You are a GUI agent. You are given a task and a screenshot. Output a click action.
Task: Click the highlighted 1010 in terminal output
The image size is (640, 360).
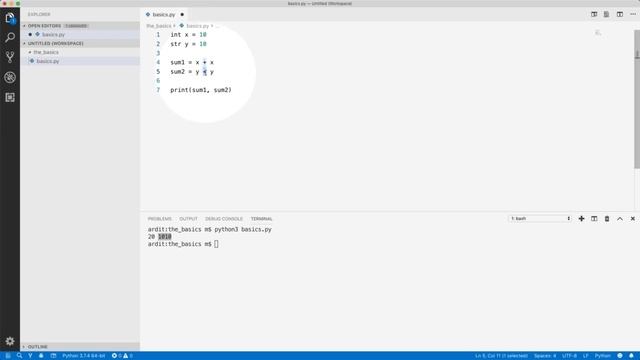point(164,237)
